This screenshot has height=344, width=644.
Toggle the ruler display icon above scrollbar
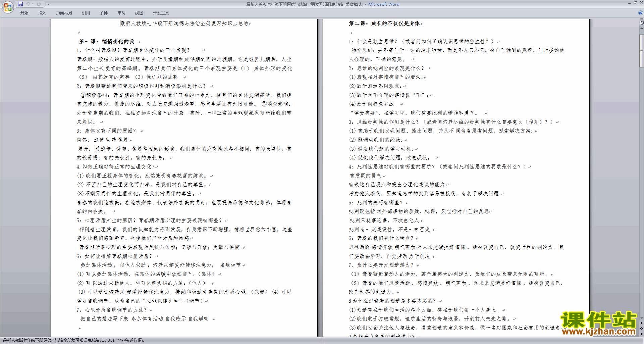click(x=641, y=23)
